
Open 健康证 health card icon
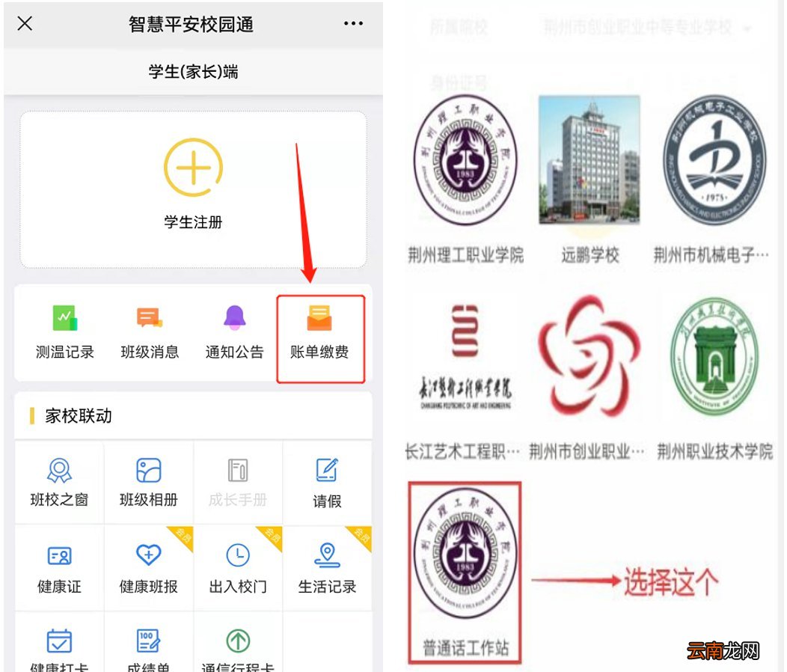[59, 556]
